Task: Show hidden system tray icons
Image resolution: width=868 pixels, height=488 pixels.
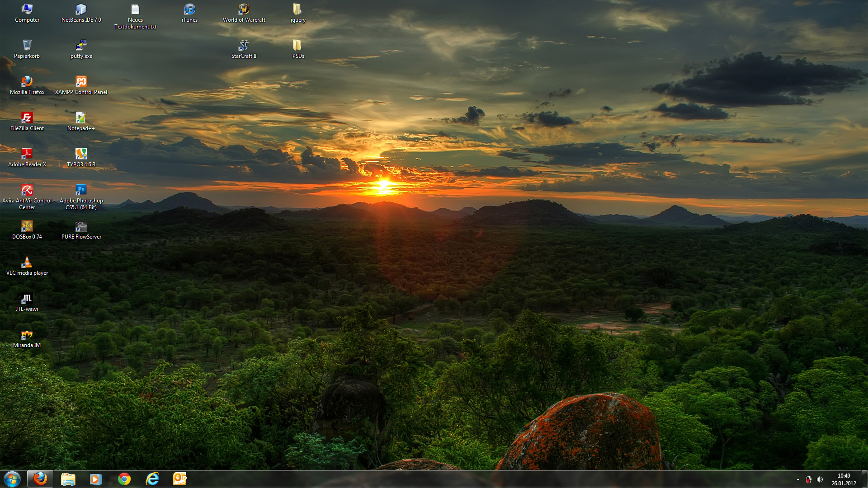Action: click(798, 479)
